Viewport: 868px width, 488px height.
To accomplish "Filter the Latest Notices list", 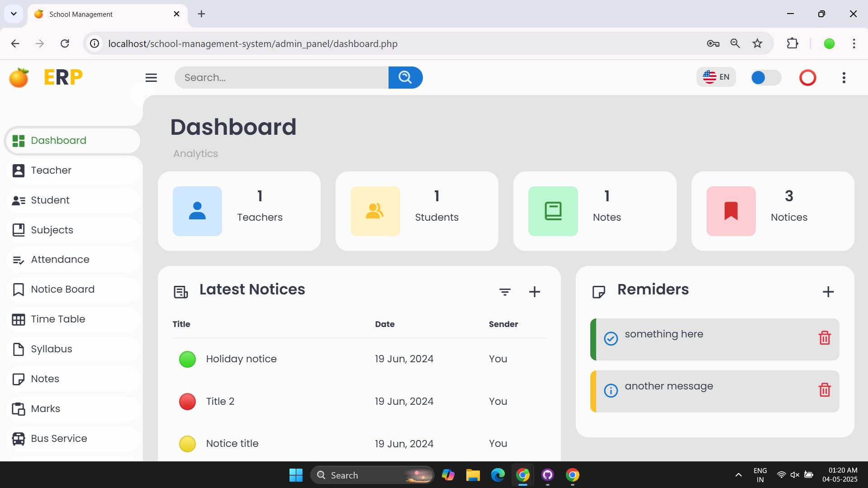I will click(505, 292).
